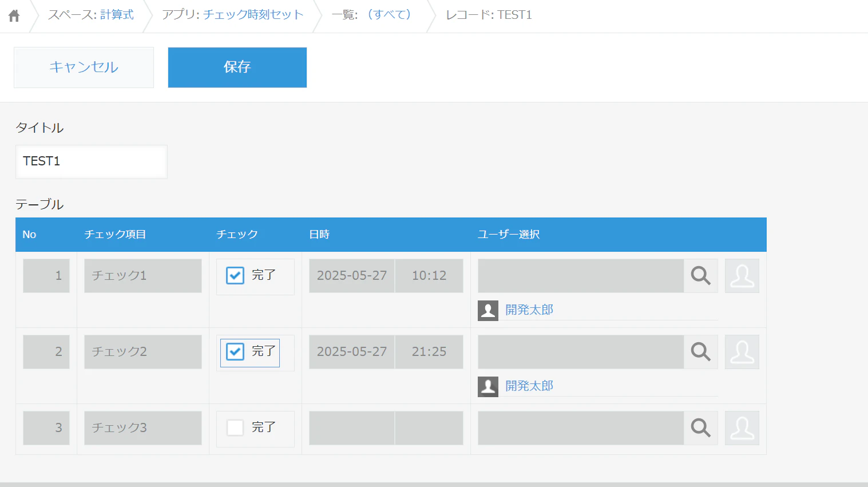868x487 pixels.
Task: Click user selection input in row 1
Action: click(581, 276)
